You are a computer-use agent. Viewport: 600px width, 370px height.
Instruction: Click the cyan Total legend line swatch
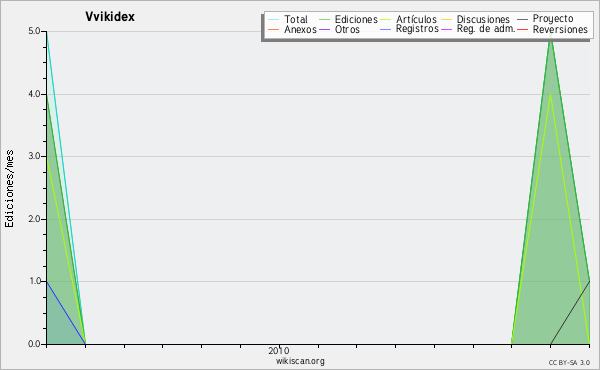tap(274, 19)
